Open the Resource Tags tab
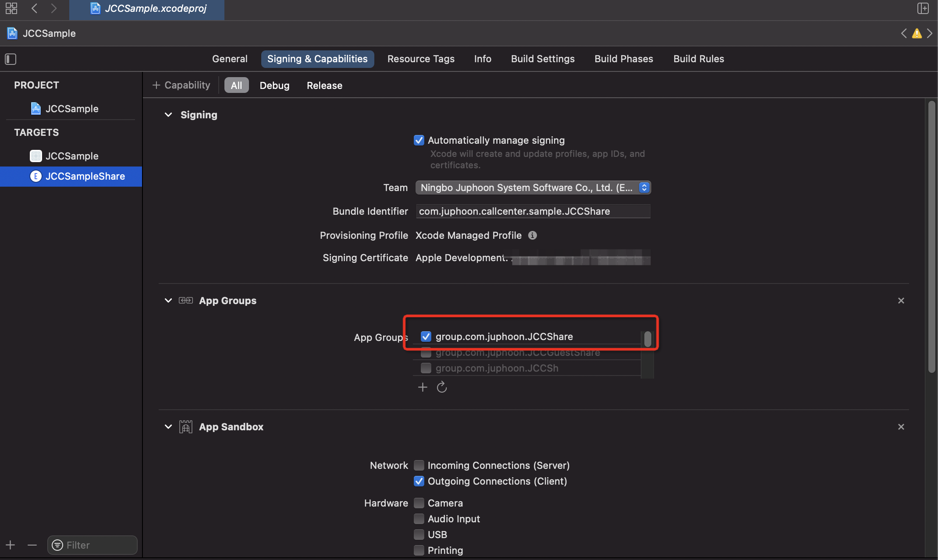The height and width of the screenshot is (560, 938). 421,59
